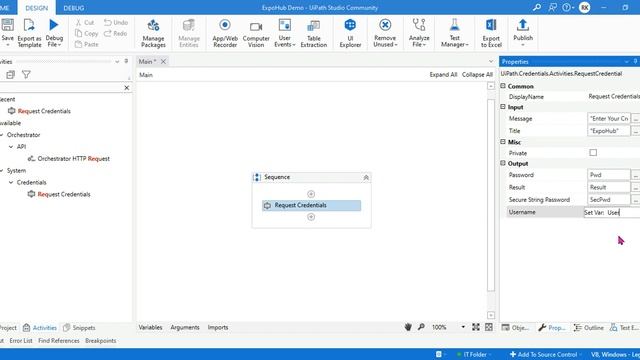Start the App/Web Recorder
This screenshot has width=640, height=360.
[225, 33]
